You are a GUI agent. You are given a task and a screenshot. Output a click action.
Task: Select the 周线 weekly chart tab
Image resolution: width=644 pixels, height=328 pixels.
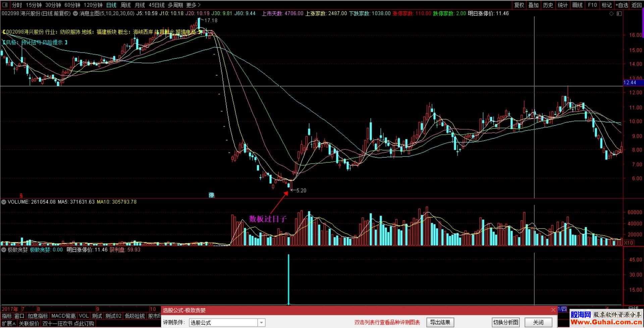point(125,5)
